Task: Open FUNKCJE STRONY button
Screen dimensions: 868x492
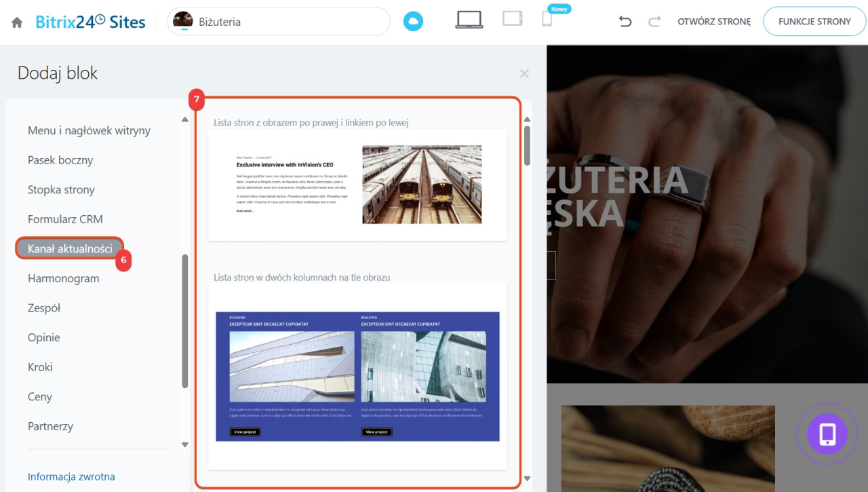Action: coord(814,22)
